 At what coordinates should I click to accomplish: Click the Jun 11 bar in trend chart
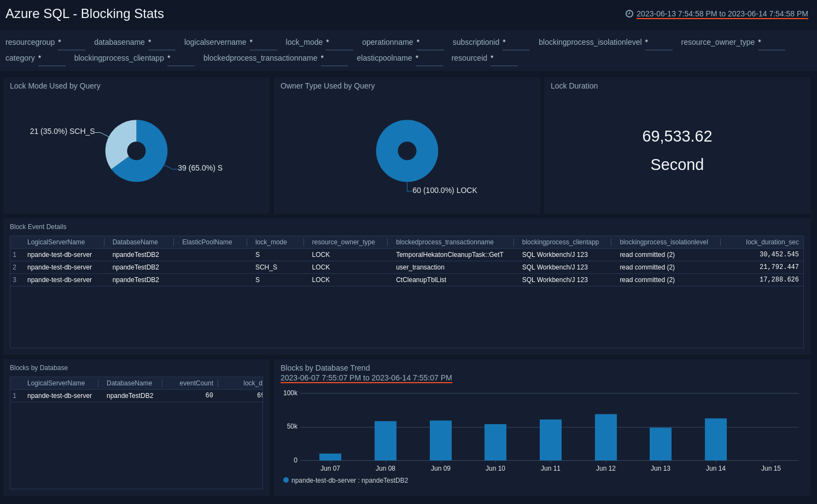551,440
